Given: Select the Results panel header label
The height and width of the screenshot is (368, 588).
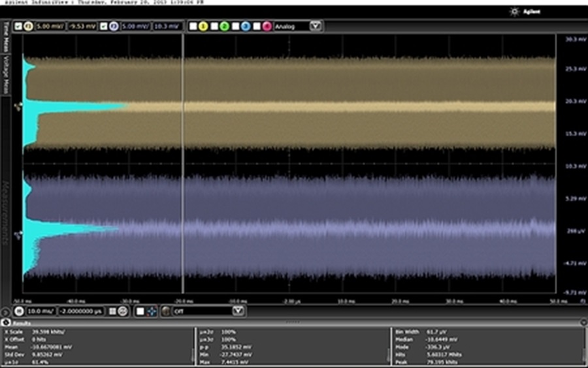Looking at the screenshot, I should (22, 323).
